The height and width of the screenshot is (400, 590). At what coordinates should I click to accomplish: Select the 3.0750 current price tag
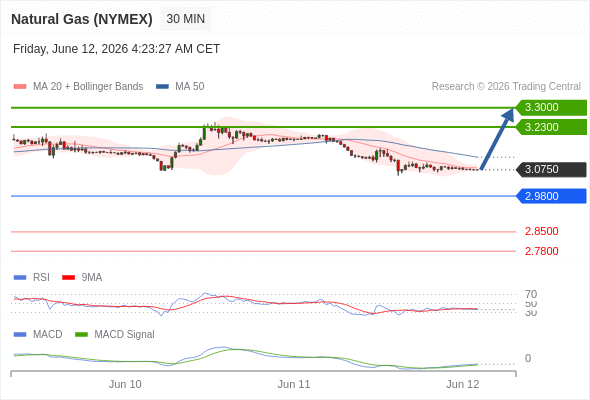tap(551, 169)
